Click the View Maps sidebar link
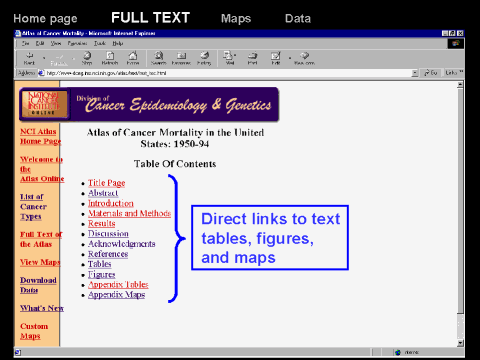The image size is (480, 360). pos(40,263)
